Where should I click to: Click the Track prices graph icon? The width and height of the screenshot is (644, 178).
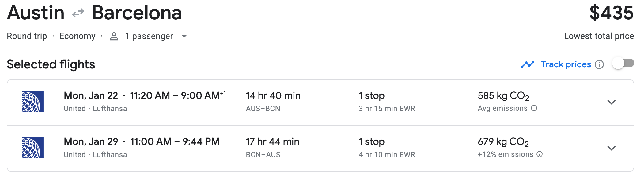(527, 64)
